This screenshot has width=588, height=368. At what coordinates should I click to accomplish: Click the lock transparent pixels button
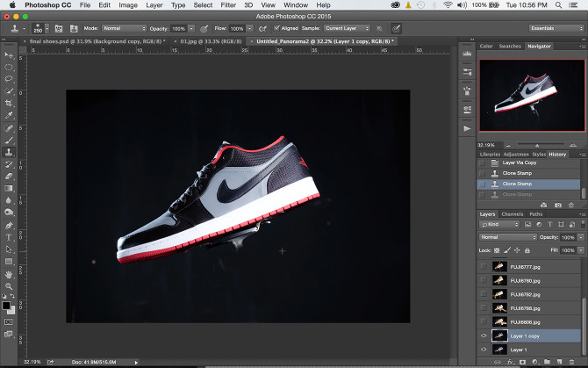pyautogui.click(x=497, y=250)
